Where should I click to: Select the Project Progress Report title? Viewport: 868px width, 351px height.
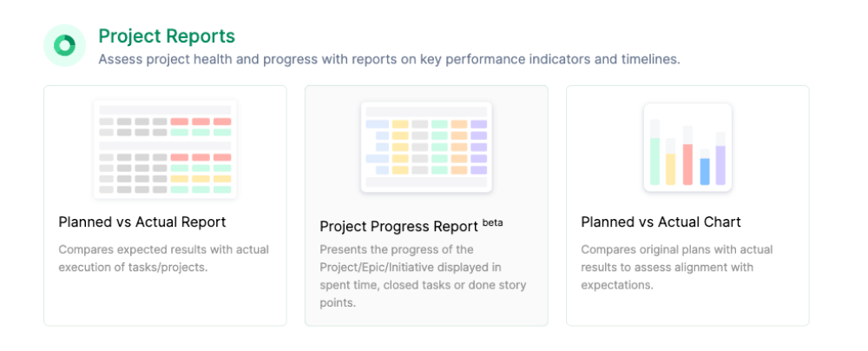click(x=398, y=226)
